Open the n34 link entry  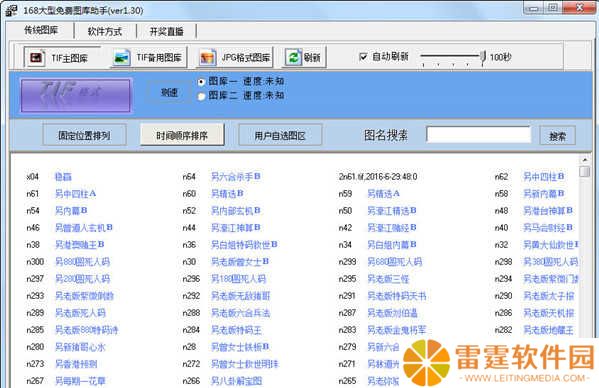click(392, 244)
